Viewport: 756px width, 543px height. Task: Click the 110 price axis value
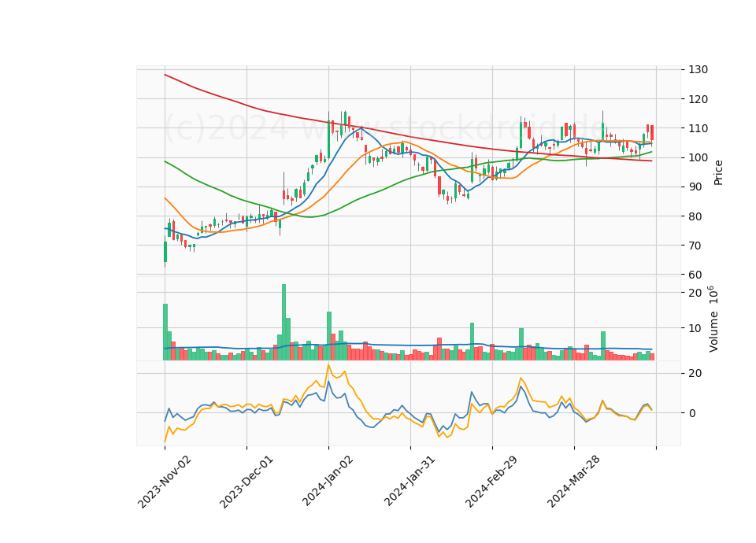[x=699, y=128]
